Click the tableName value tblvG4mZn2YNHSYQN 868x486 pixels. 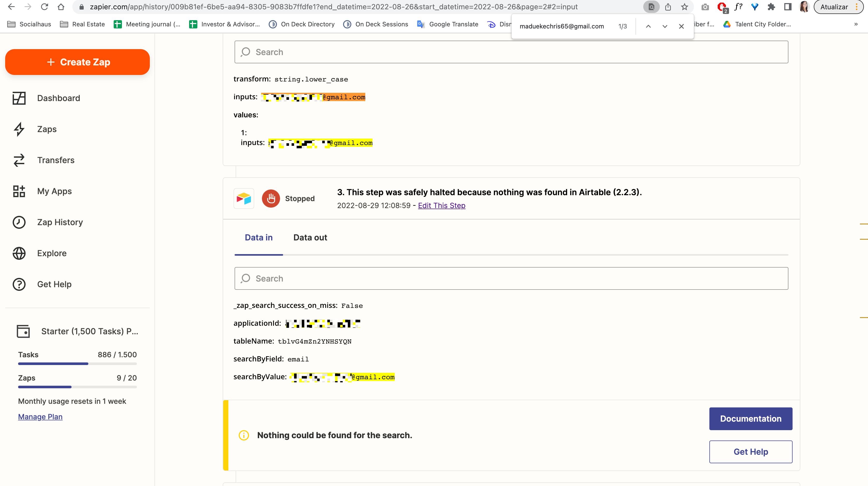(314, 341)
